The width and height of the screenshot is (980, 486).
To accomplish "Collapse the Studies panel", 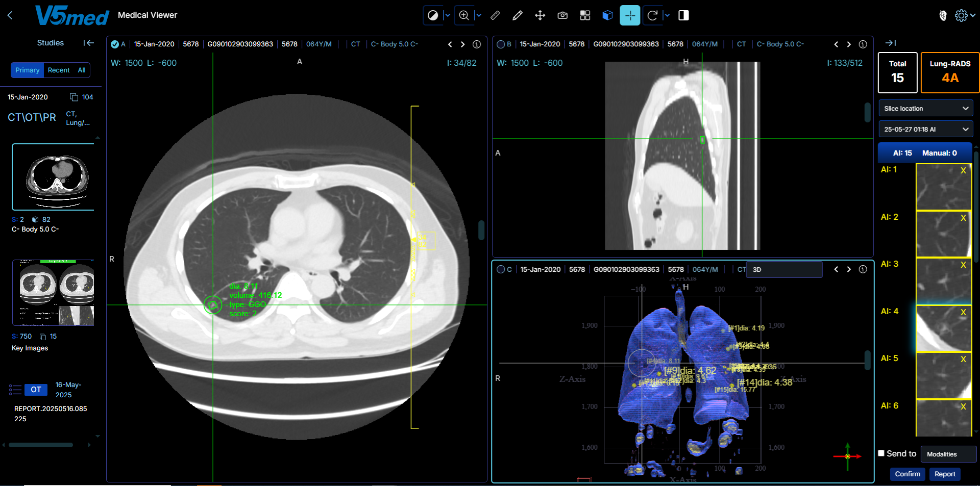I will [89, 43].
